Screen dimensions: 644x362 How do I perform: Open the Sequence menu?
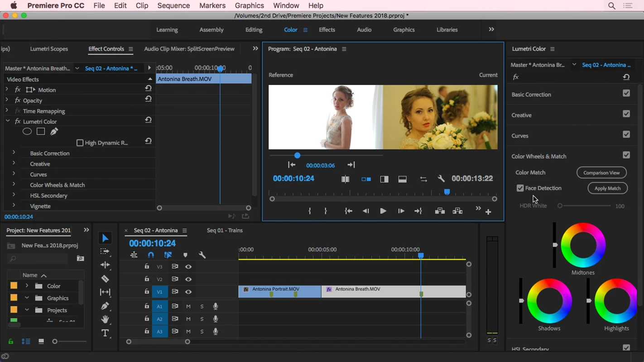173,6
